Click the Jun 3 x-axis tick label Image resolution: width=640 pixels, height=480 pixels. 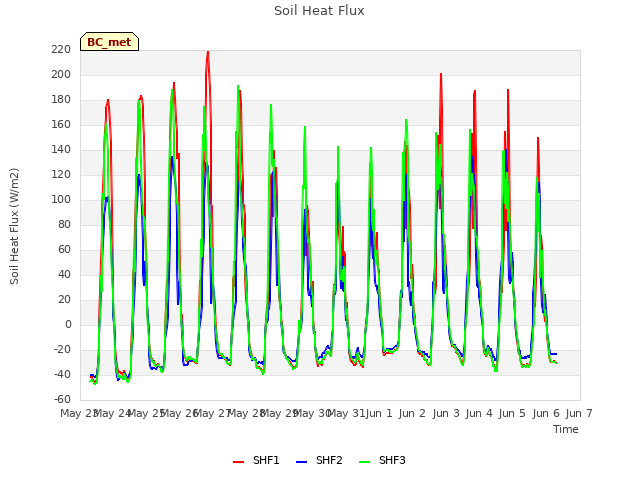coord(446,413)
